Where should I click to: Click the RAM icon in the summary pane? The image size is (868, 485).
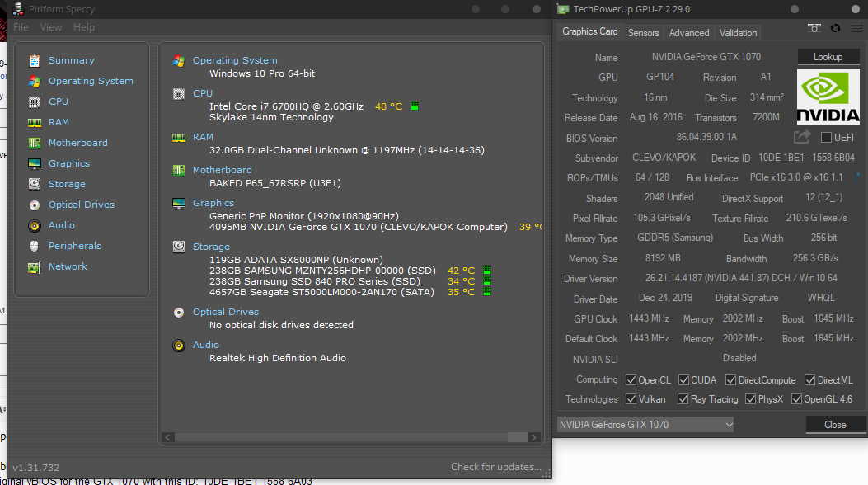(179, 137)
